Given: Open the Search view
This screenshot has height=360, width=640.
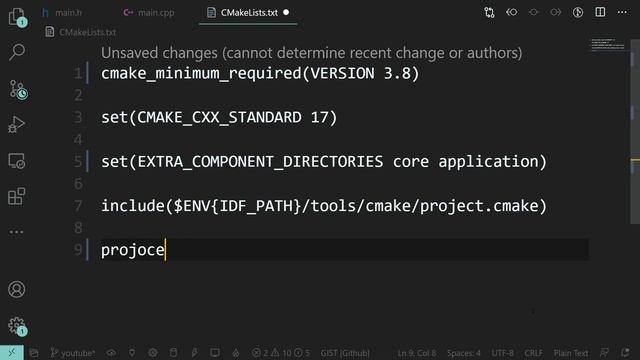Looking at the screenshot, I should 17,52.
